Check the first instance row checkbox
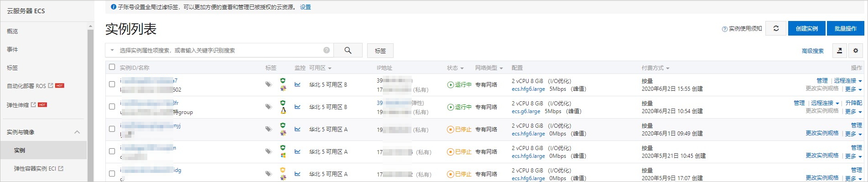Screen dimensions: 868x182 [x=112, y=84]
